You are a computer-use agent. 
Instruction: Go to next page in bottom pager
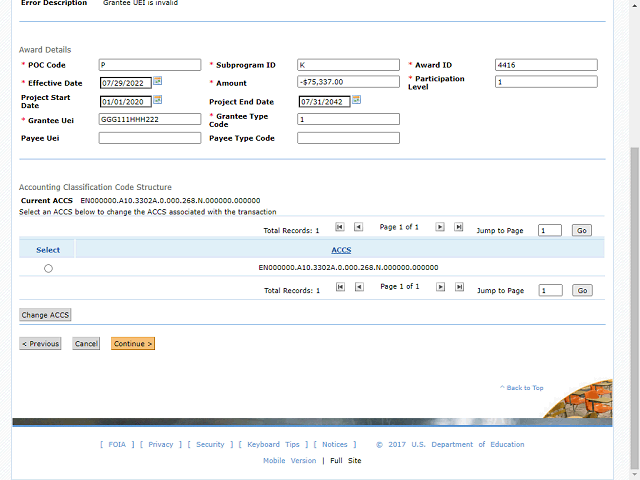tap(440, 287)
